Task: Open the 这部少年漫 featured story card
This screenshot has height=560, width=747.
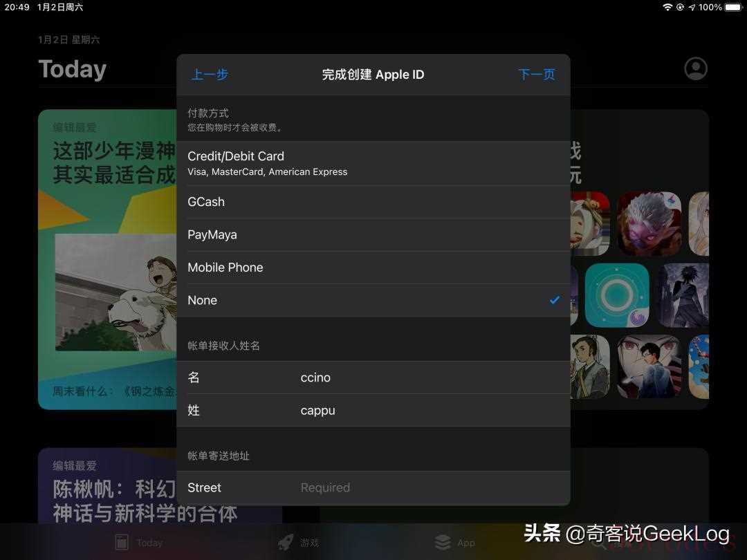Action: (x=108, y=259)
